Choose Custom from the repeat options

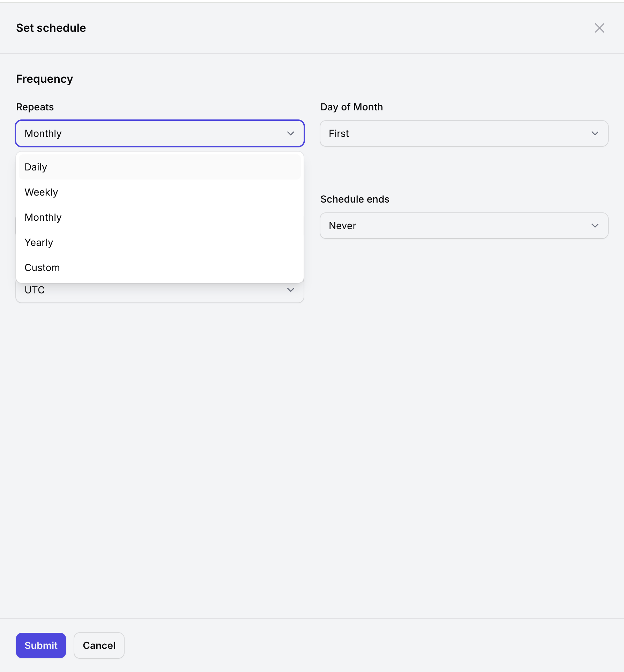click(x=159, y=268)
